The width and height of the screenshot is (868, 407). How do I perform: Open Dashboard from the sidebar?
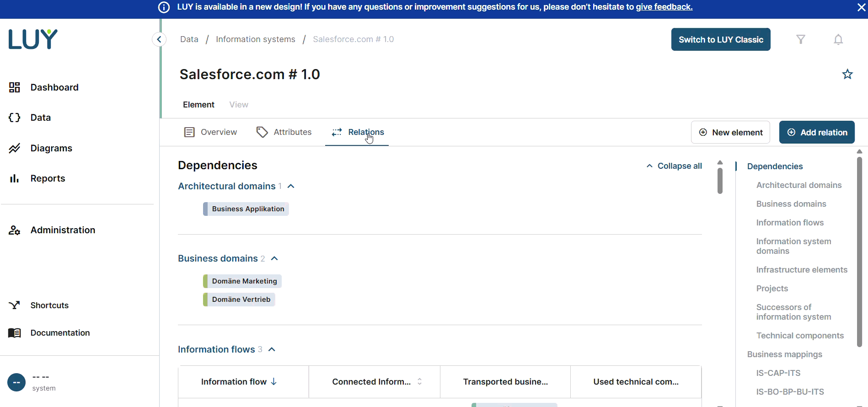click(54, 87)
